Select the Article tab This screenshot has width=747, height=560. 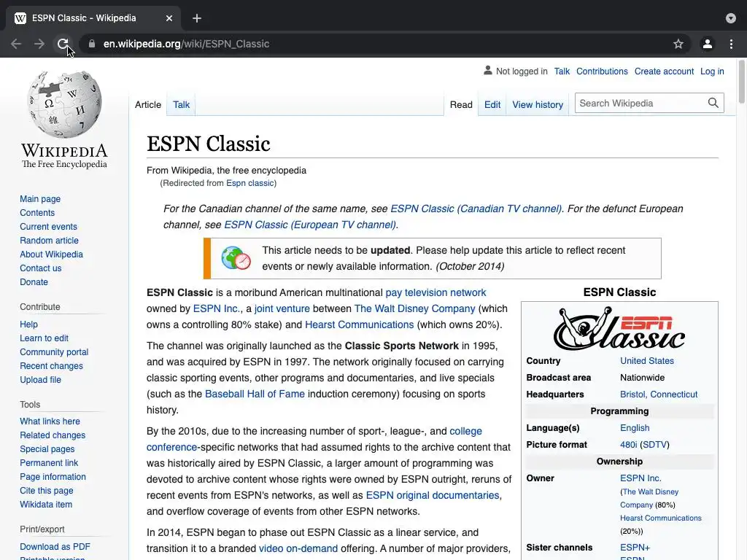tap(147, 105)
